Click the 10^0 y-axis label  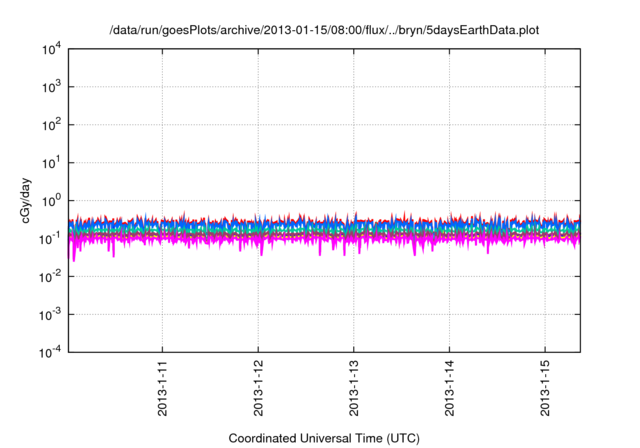point(52,201)
